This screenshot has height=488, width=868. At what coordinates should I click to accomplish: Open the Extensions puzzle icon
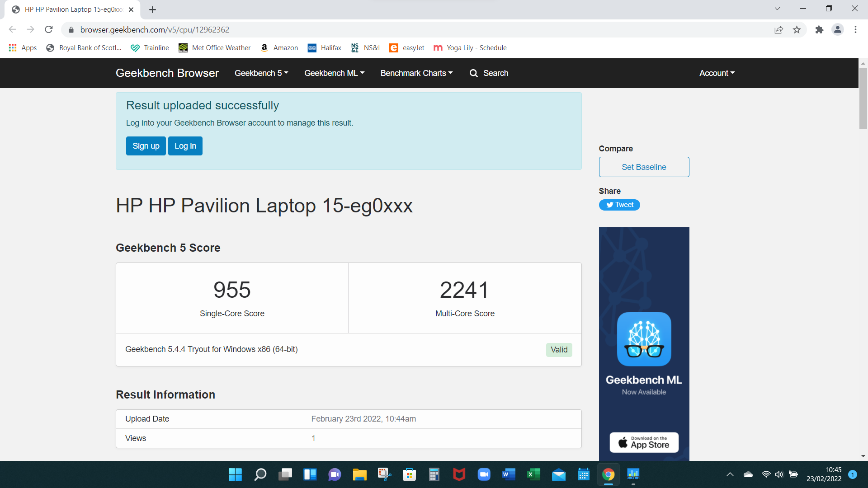click(819, 30)
